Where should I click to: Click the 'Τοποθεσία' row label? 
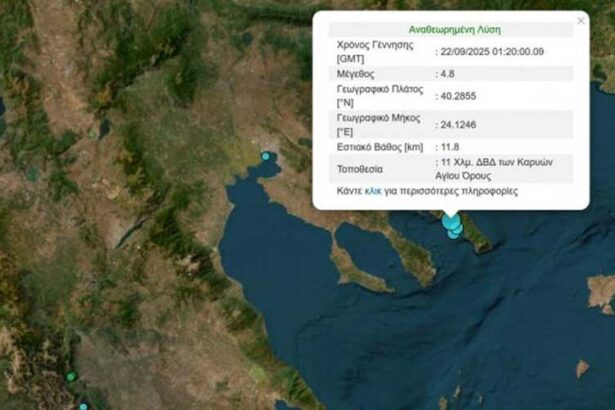pyautogui.click(x=360, y=168)
